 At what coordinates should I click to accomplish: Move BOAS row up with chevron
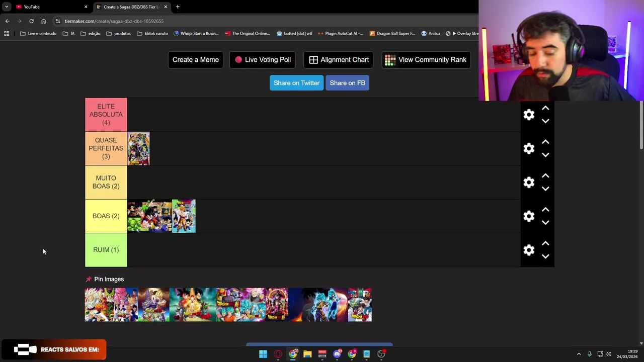(545, 210)
